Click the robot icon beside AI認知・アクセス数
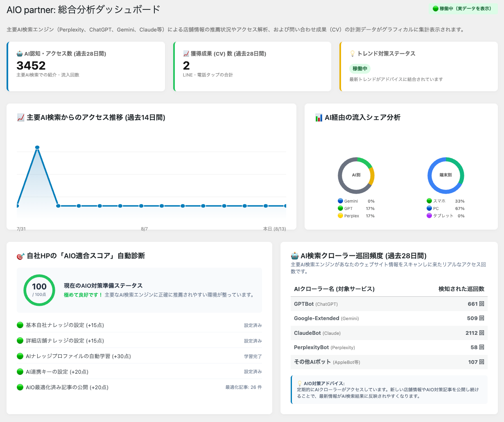Image resolution: width=504 pixels, height=422 pixels. (x=19, y=54)
